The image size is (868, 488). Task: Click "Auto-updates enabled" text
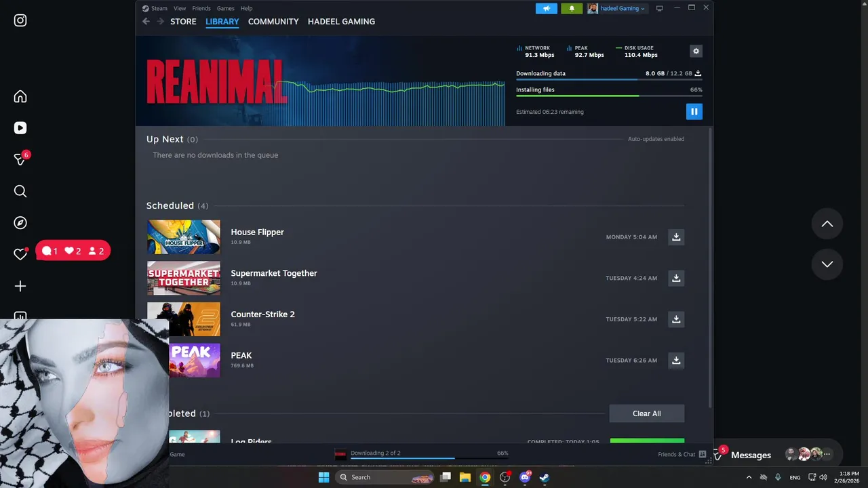coord(656,139)
